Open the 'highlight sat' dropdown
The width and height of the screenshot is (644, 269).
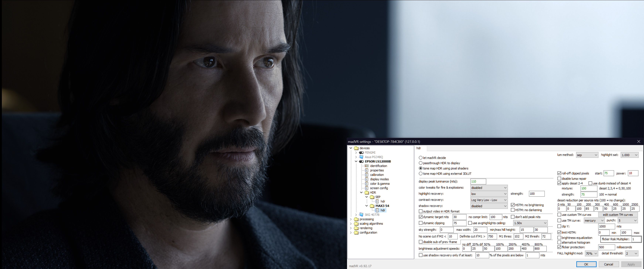[x=630, y=155]
